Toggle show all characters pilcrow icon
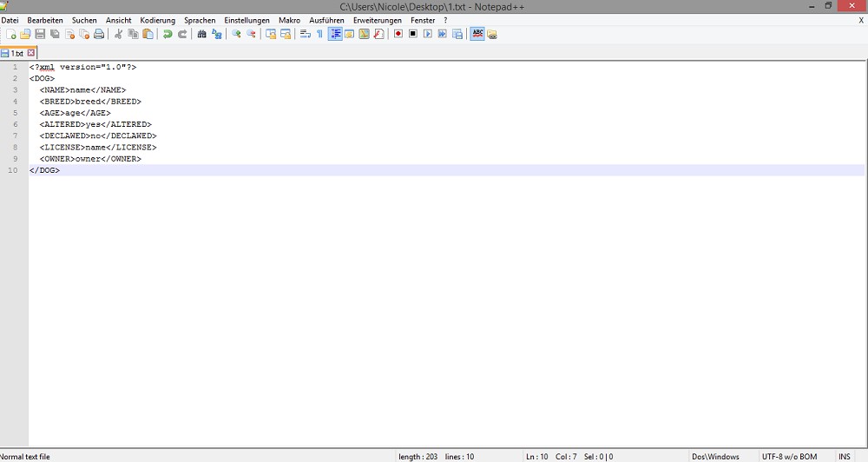This screenshot has width=868, height=462. pos(319,34)
